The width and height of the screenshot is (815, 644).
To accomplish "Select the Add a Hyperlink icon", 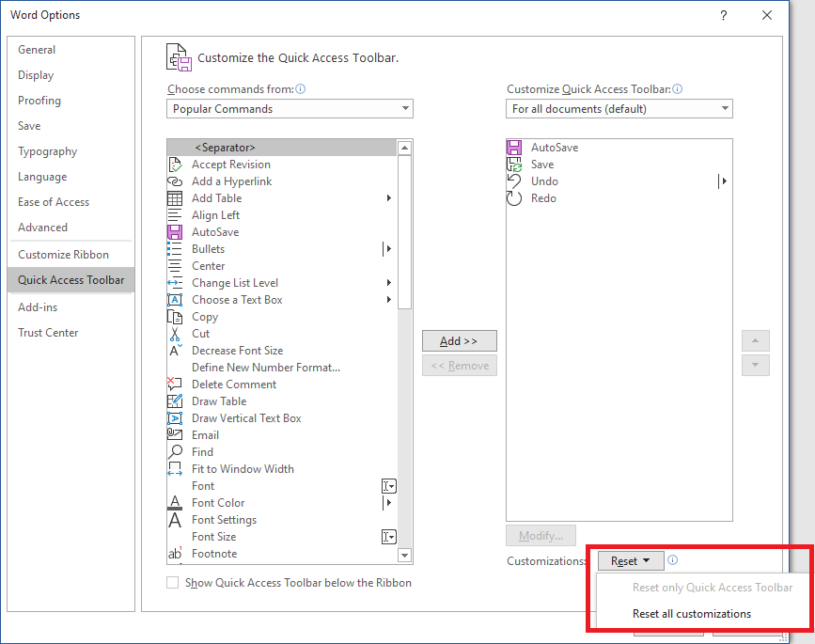I will click(x=175, y=181).
